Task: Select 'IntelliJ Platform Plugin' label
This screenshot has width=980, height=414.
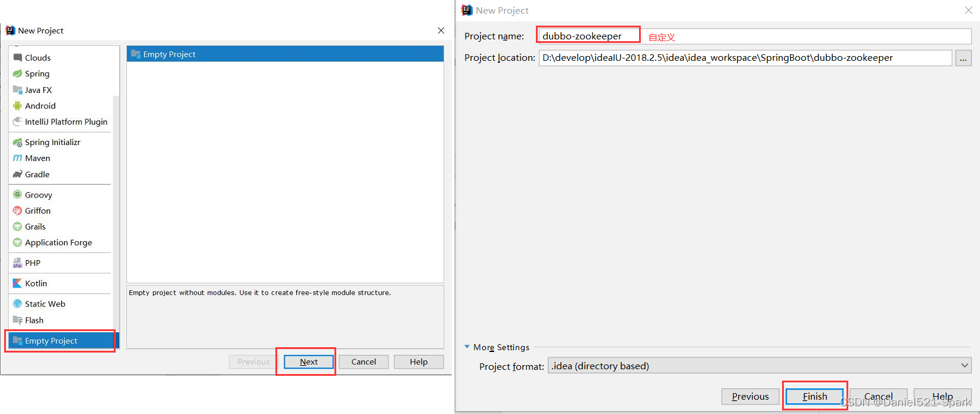Action: tap(66, 122)
